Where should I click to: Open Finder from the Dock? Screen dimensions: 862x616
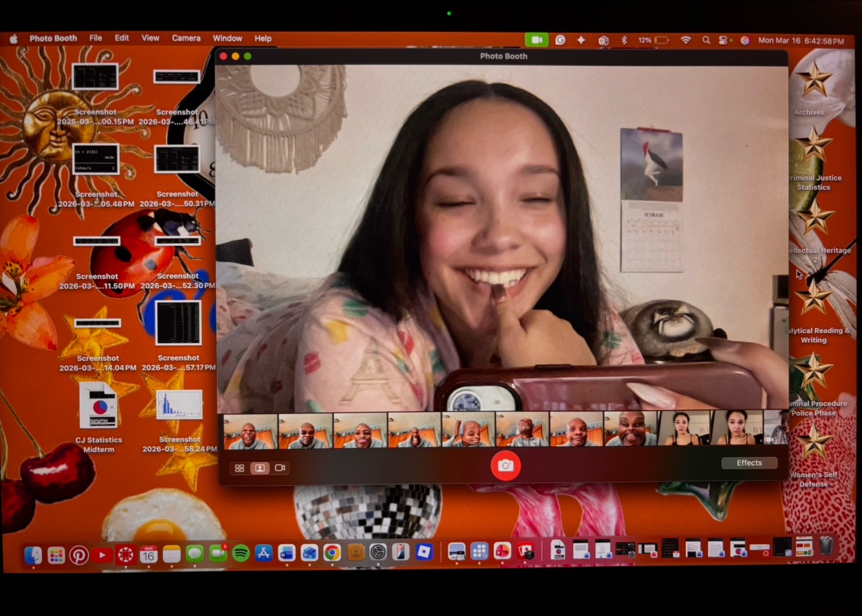pyautogui.click(x=33, y=555)
